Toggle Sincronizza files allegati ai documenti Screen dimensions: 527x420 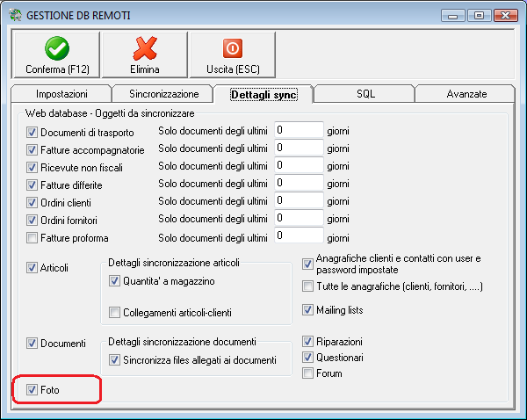click(x=114, y=359)
